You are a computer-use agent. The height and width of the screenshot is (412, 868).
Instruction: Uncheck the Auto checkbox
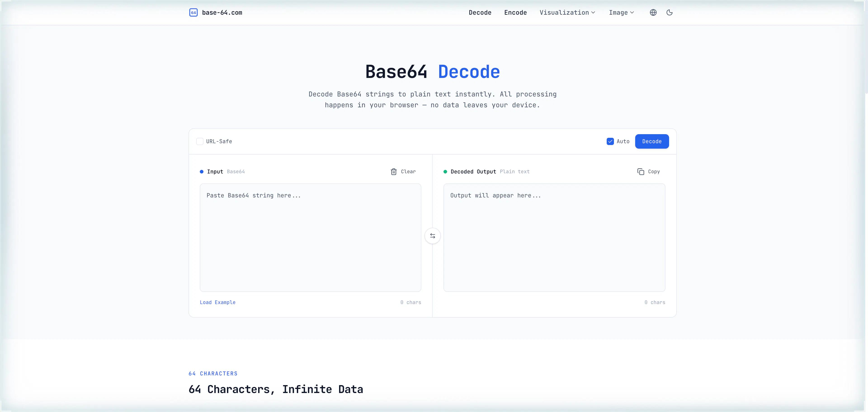click(x=610, y=141)
